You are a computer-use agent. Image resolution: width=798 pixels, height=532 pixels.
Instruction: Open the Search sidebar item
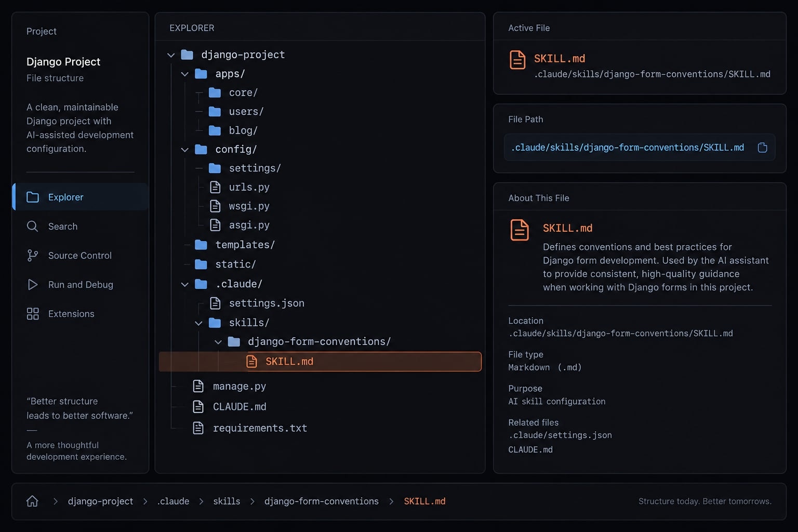81,226
